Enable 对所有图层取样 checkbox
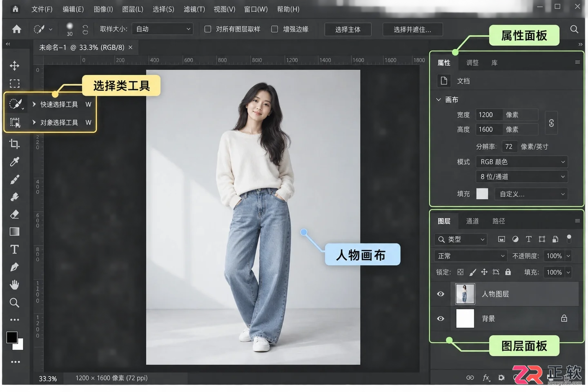The height and width of the screenshot is (392, 588). point(208,29)
